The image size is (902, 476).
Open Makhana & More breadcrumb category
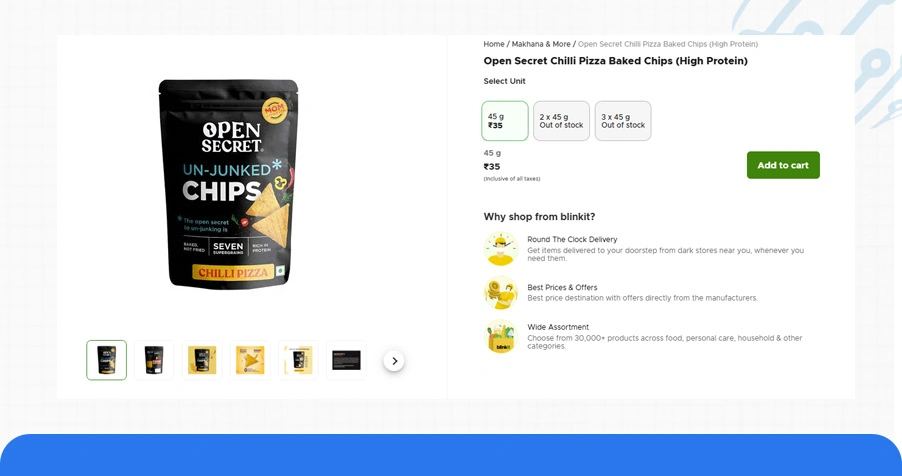541,44
